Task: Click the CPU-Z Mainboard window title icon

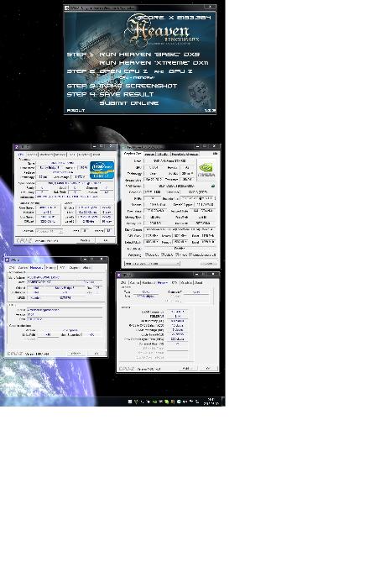Action: click(x=7, y=260)
